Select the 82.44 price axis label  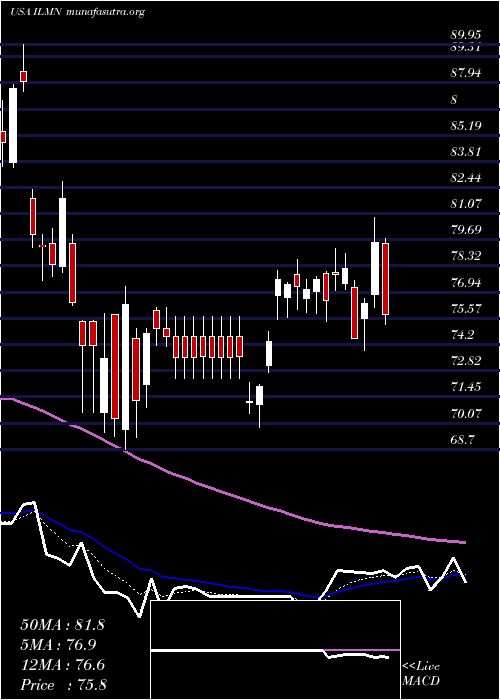(467, 178)
